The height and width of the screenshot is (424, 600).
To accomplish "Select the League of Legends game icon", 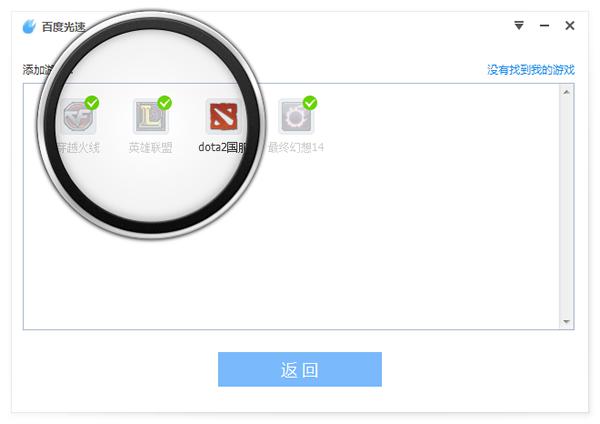I will [151, 117].
